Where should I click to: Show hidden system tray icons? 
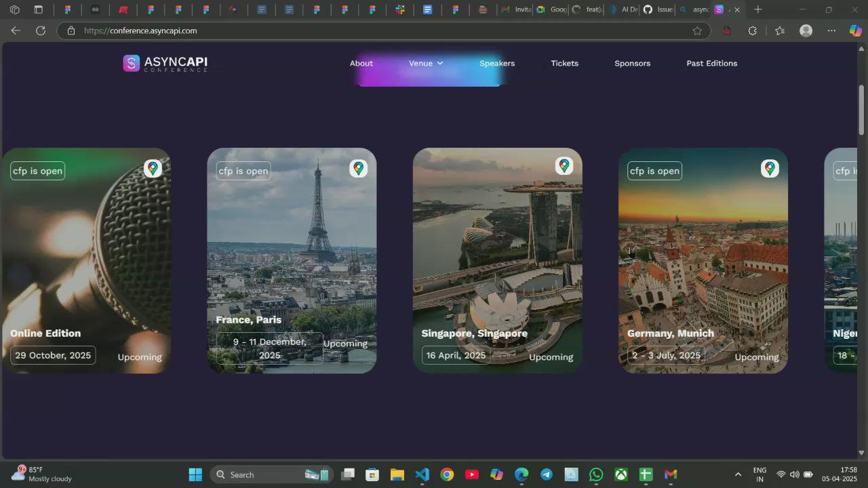pyautogui.click(x=738, y=474)
